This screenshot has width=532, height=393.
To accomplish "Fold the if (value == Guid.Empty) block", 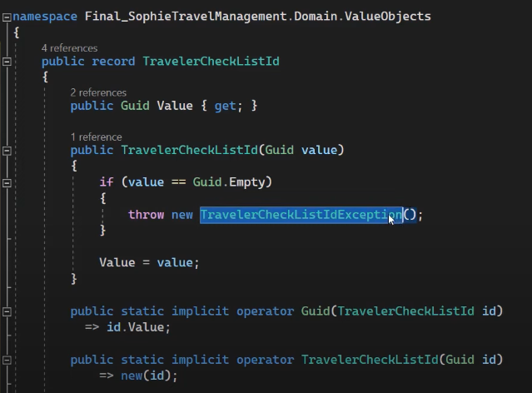I will tap(7, 182).
